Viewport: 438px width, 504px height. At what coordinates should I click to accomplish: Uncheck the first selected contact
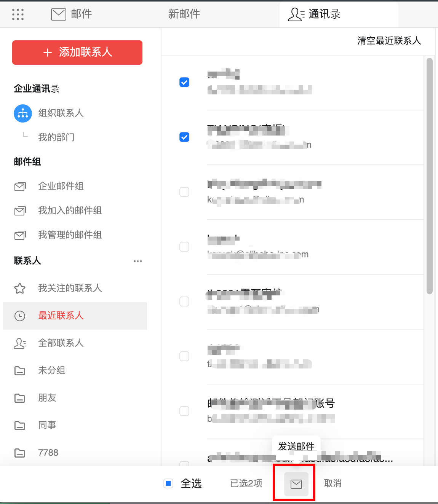coord(184,82)
